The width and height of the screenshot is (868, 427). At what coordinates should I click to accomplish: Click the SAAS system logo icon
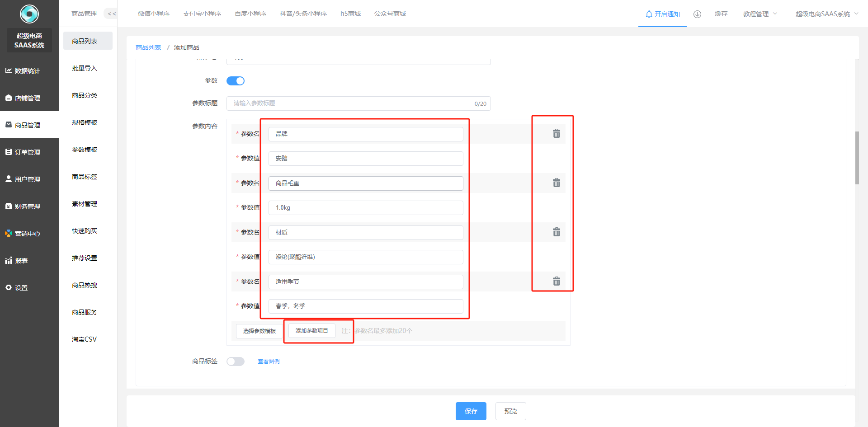pos(29,14)
